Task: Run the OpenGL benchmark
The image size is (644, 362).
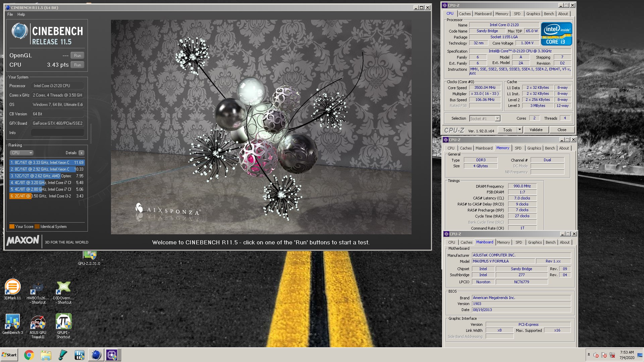Action: (x=77, y=56)
